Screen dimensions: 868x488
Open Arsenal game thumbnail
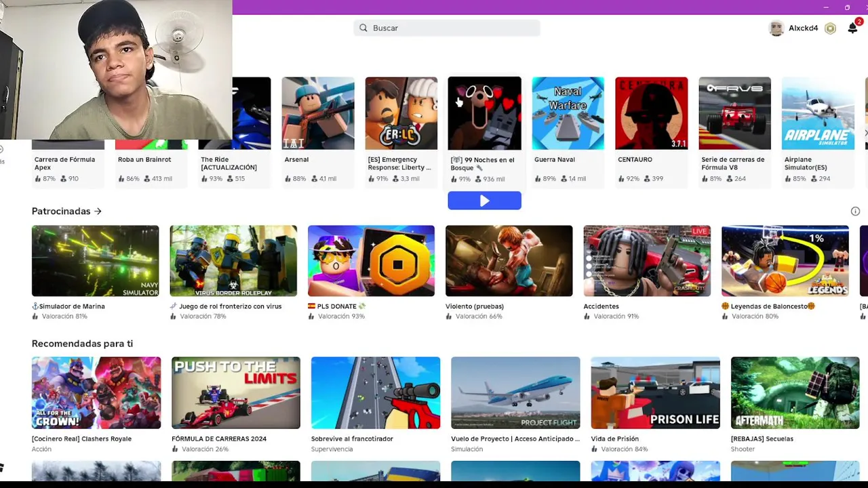point(318,113)
